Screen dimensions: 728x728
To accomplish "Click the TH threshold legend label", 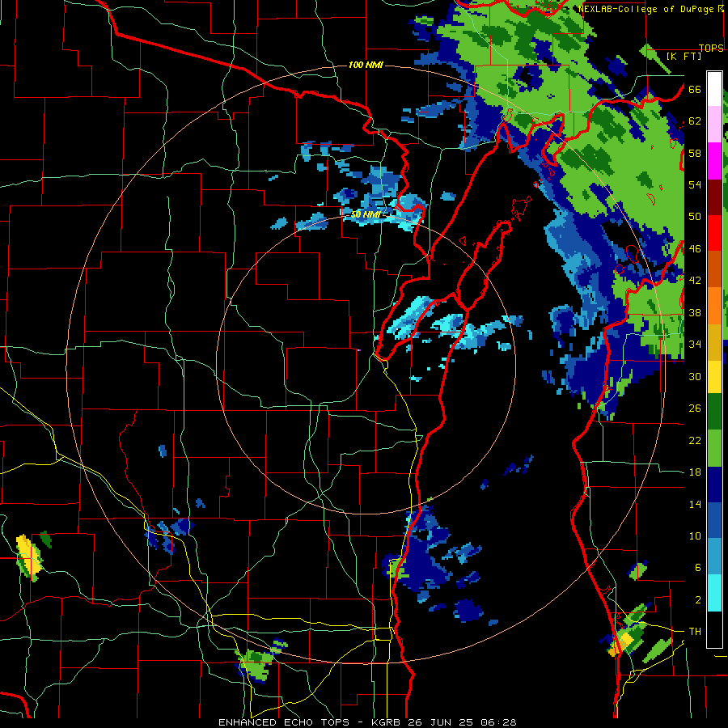I will tap(695, 632).
